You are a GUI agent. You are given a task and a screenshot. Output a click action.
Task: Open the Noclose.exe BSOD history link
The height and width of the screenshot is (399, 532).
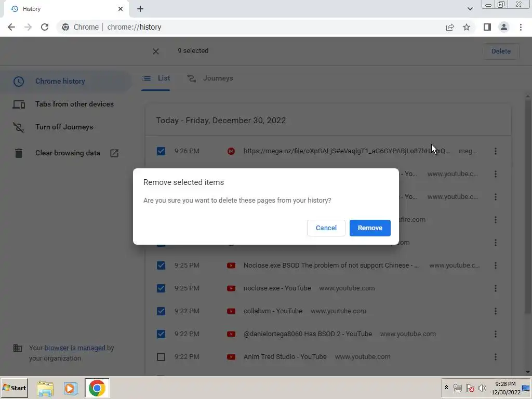coord(331,265)
